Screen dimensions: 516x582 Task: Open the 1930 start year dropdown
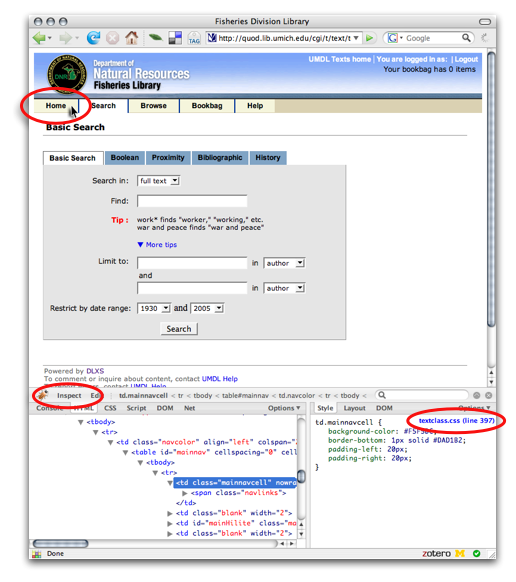[154, 308]
